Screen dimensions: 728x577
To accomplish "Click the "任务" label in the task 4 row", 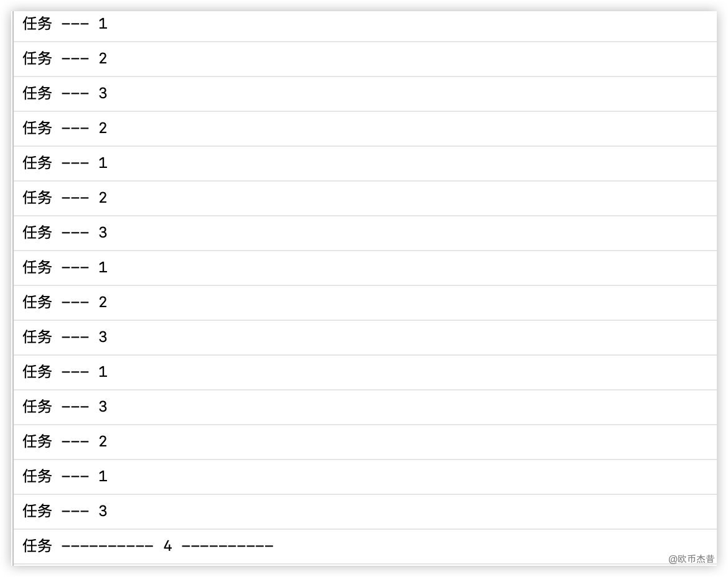I will pos(37,547).
